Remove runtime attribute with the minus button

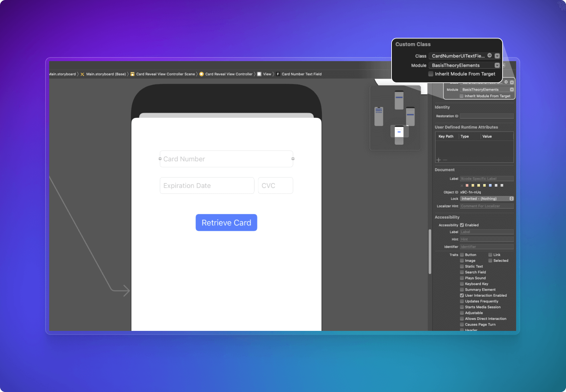pyautogui.click(x=445, y=160)
